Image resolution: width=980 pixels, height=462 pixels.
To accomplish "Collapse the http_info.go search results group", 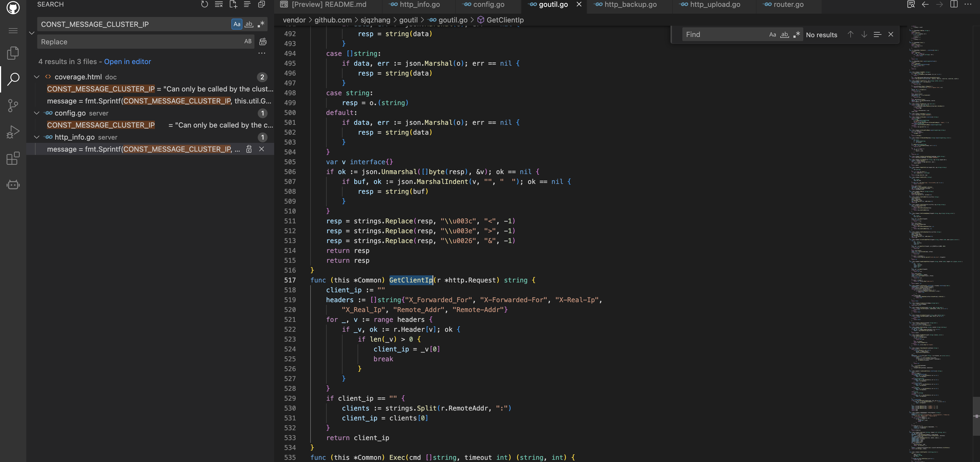I will click(x=37, y=137).
